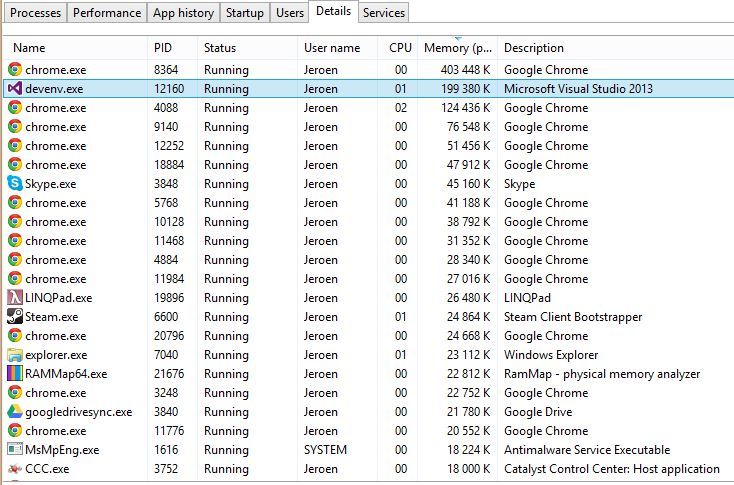This screenshot has height=485, width=734.
Task: Click Chrome icon for PID 18884
Action: [x=15, y=165]
